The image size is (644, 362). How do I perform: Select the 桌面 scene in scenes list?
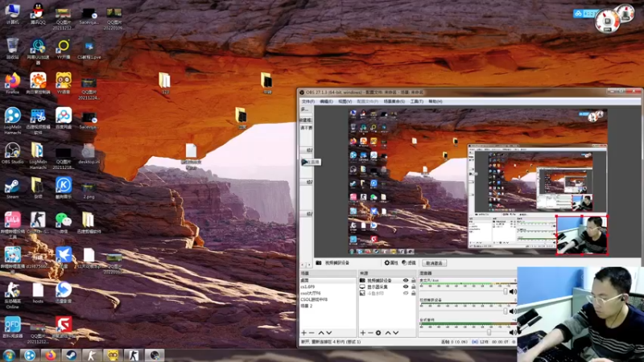pyautogui.click(x=328, y=280)
